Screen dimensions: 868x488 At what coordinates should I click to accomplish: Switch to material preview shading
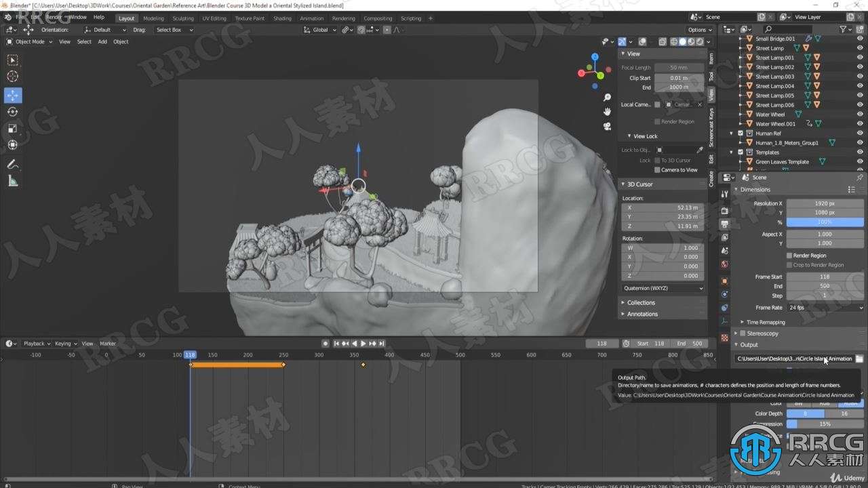pos(692,41)
